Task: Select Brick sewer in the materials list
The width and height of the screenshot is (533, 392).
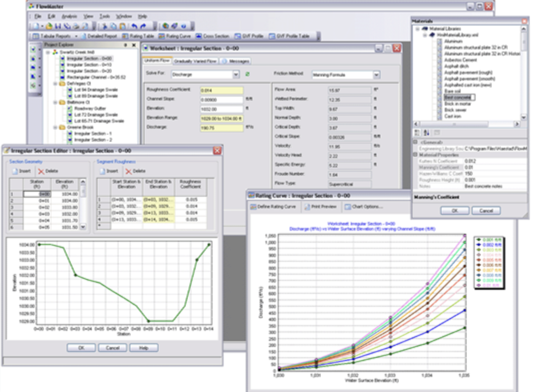Action: pos(455,110)
